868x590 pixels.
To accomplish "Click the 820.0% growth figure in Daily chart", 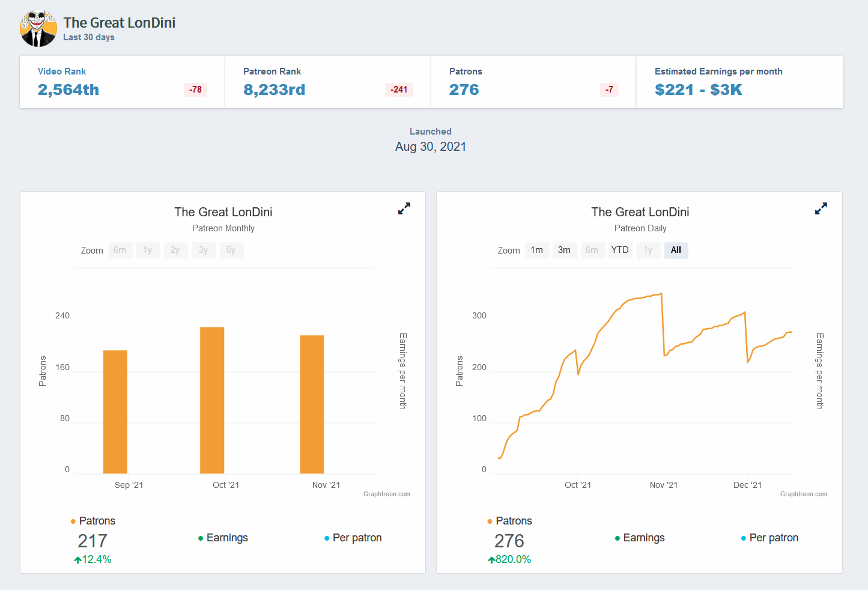I will (x=509, y=559).
